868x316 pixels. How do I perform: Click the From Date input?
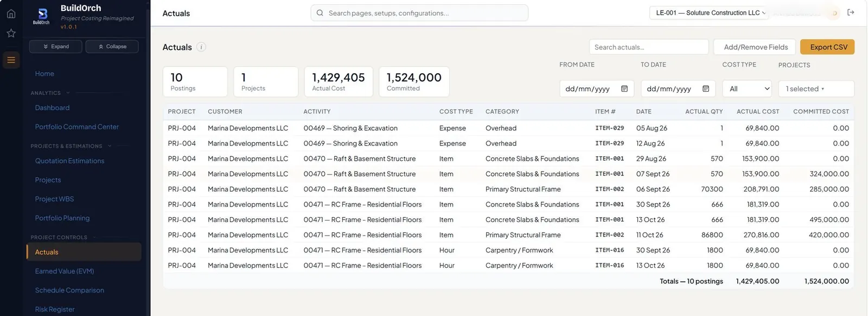coord(597,89)
